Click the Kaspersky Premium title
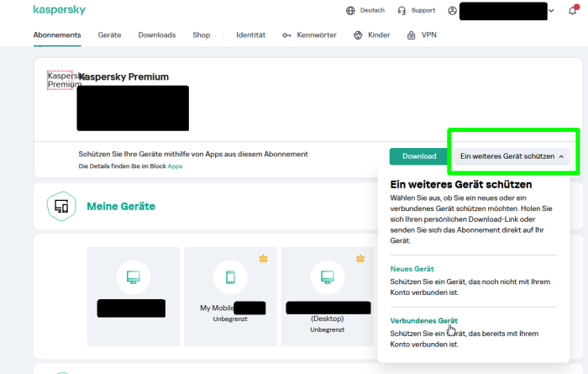 pyautogui.click(x=124, y=76)
